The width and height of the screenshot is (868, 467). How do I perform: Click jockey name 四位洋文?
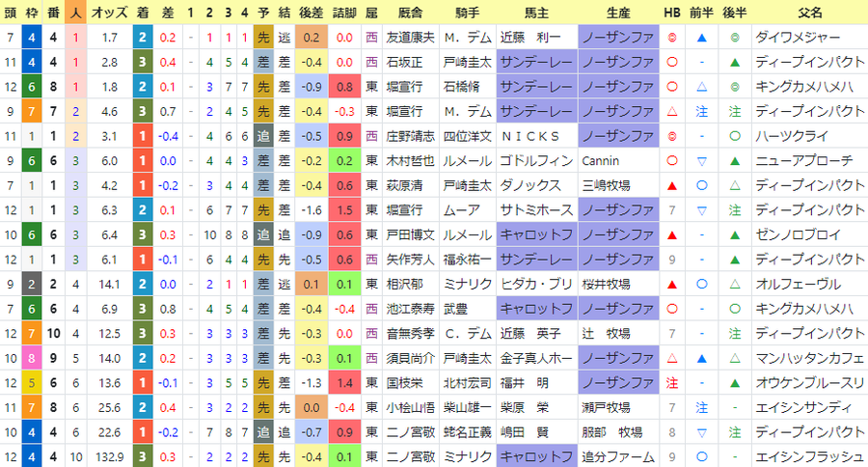467,136
